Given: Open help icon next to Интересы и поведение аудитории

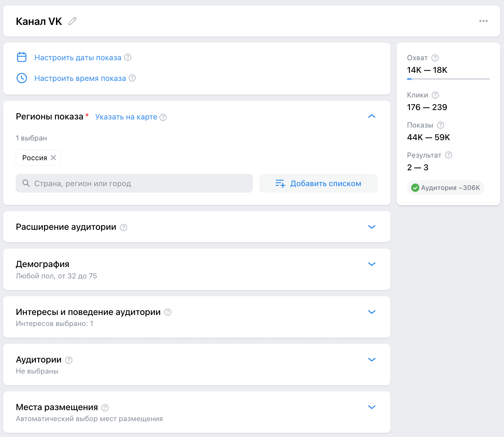Looking at the screenshot, I should (168, 312).
